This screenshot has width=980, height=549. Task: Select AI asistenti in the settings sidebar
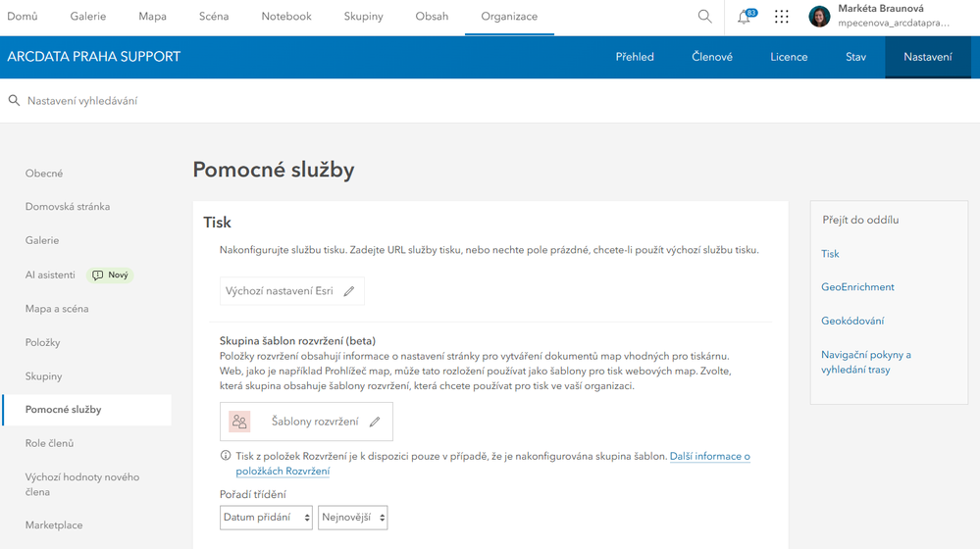coord(50,275)
